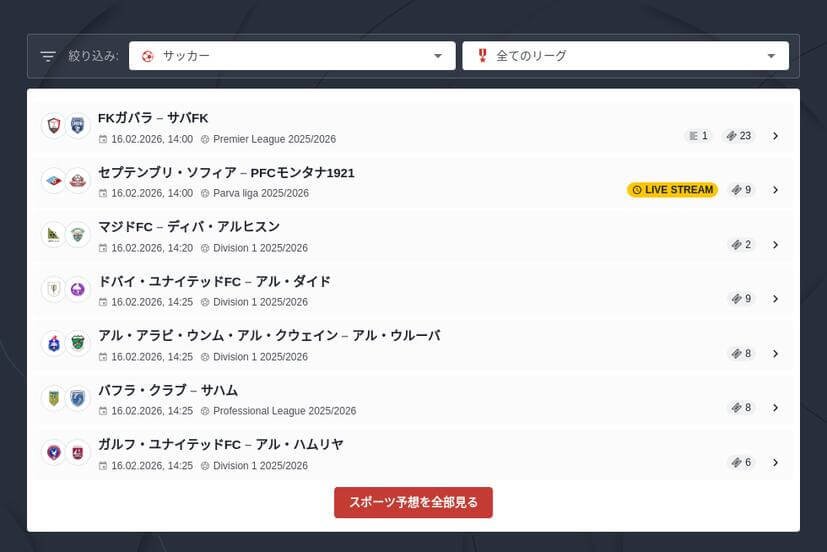The height and width of the screenshot is (552, 827).
Task: Click the list badge showing 1
Action: tap(698, 136)
